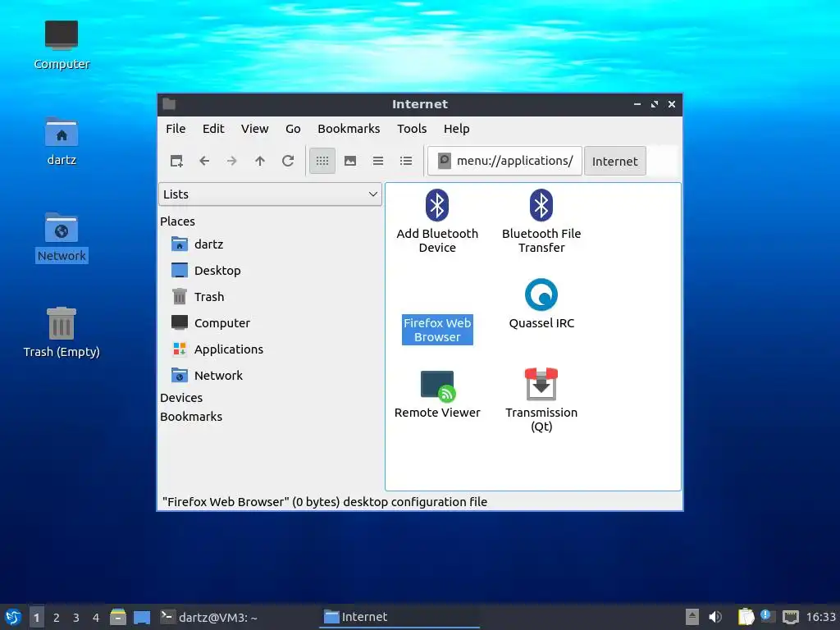Select the Quassel IRC icon
This screenshot has height=630, width=840.
pos(541,304)
